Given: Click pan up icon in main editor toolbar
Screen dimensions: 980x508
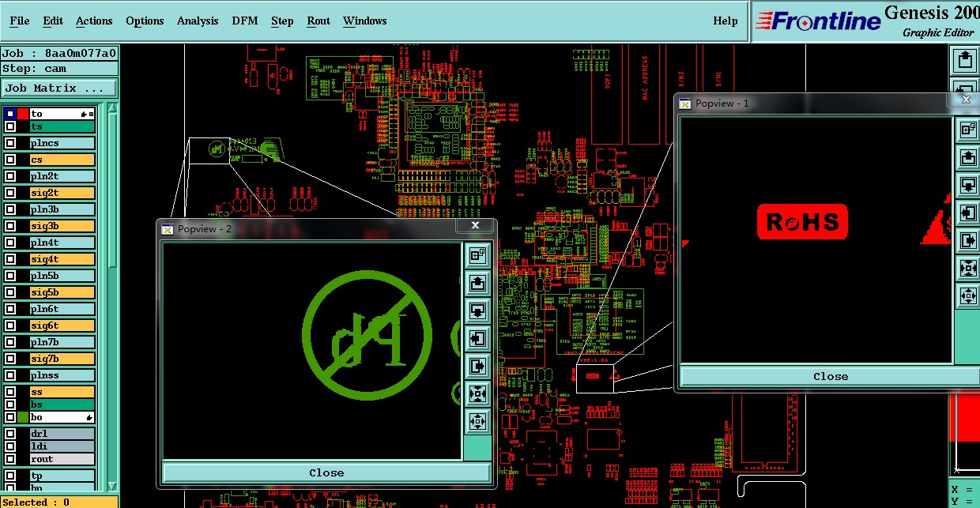Looking at the screenshot, I should pos(965,59).
